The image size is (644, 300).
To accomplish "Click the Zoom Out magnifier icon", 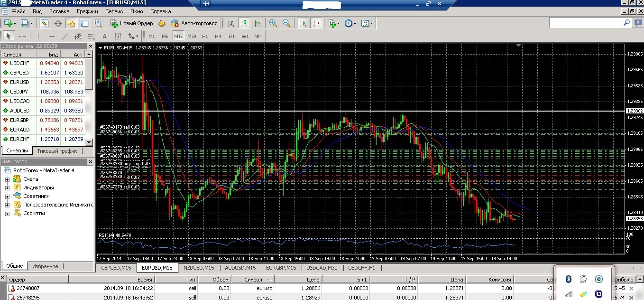I will pyautogui.click(x=286, y=23).
